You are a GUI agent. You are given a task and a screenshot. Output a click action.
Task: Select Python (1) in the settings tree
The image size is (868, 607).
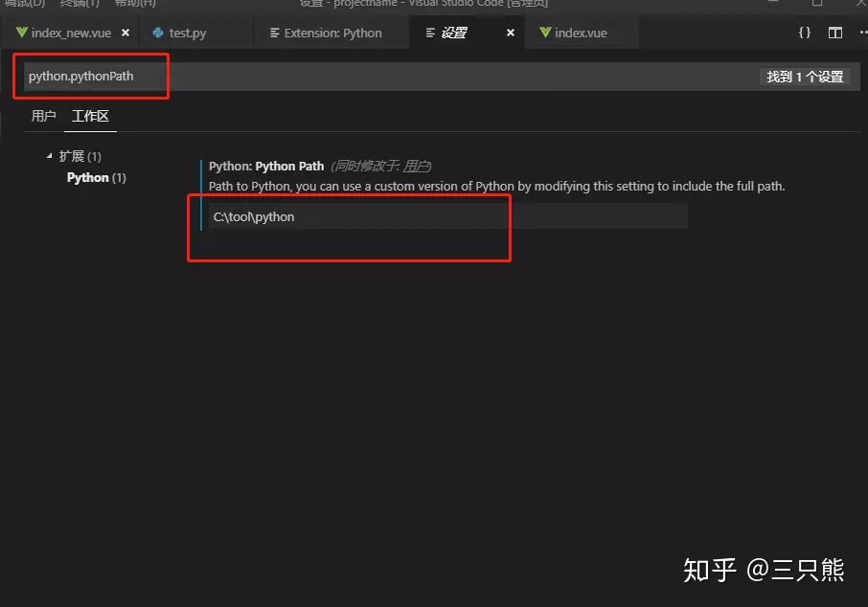coord(97,178)
